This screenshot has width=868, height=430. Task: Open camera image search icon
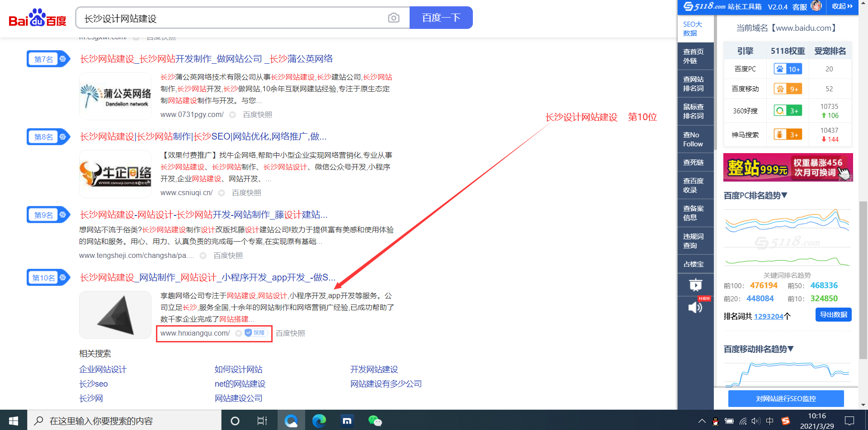tap(394, 18)
